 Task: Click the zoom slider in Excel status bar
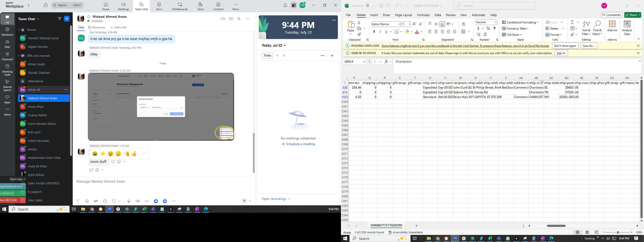click(617, 232)
